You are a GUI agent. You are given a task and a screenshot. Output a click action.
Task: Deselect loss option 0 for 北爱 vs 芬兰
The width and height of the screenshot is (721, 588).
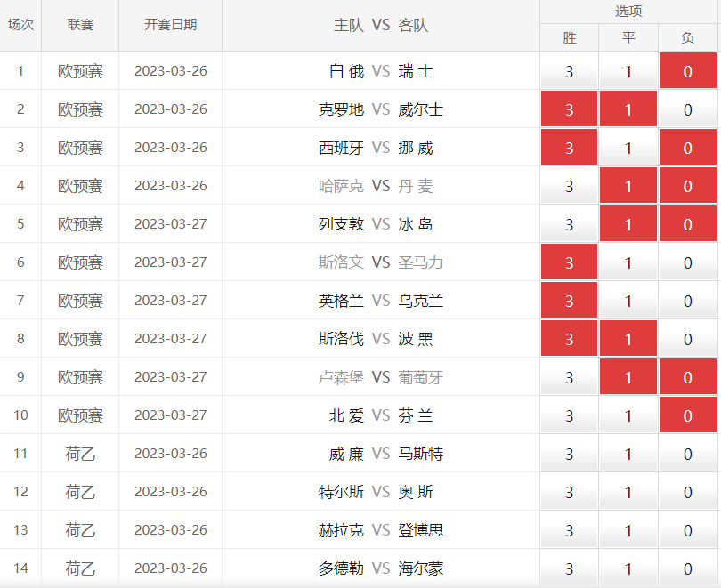pyautogui.click(x=687, y=415)
